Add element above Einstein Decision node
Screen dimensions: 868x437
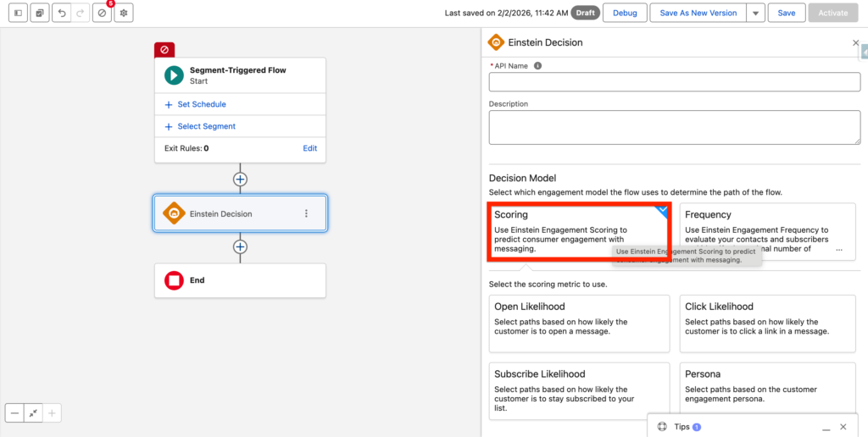coord(240,180)
